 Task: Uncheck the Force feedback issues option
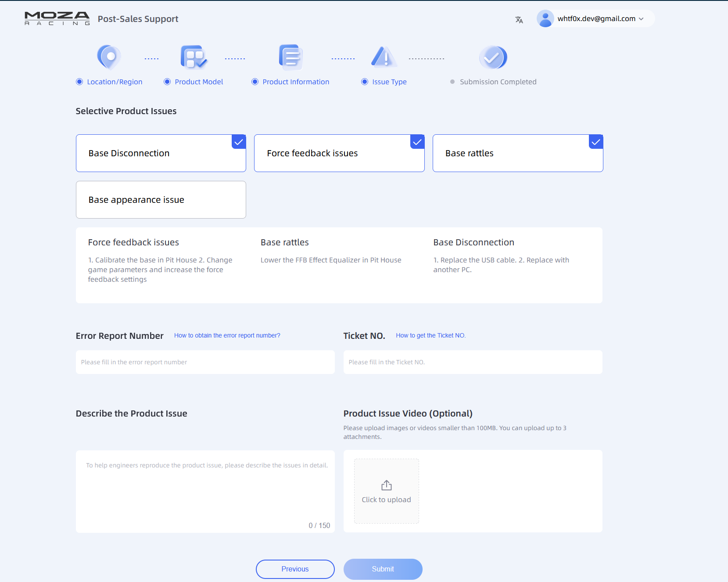339,153
